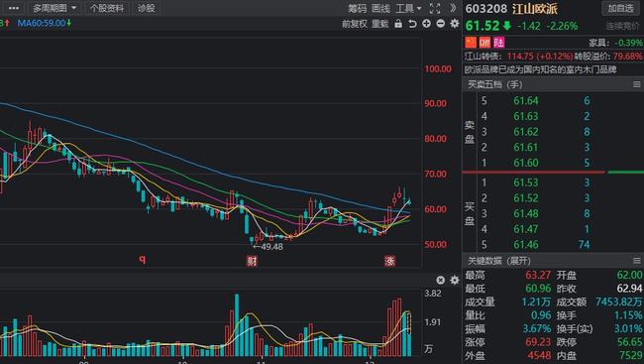Screen dimensions: 644x364
Task: Select sell level 4 price 61.63
Action: pos(526,116)
